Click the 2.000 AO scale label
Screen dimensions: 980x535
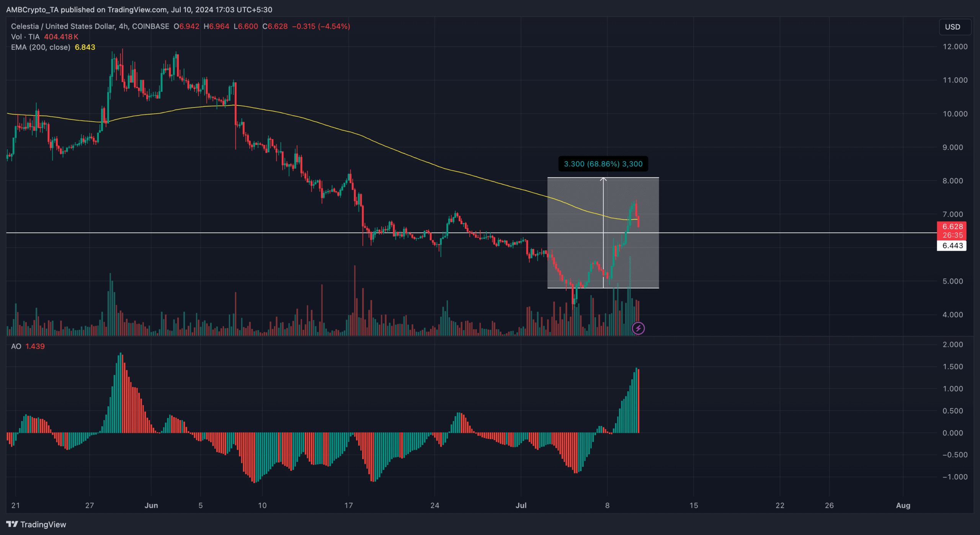(953, 345)
